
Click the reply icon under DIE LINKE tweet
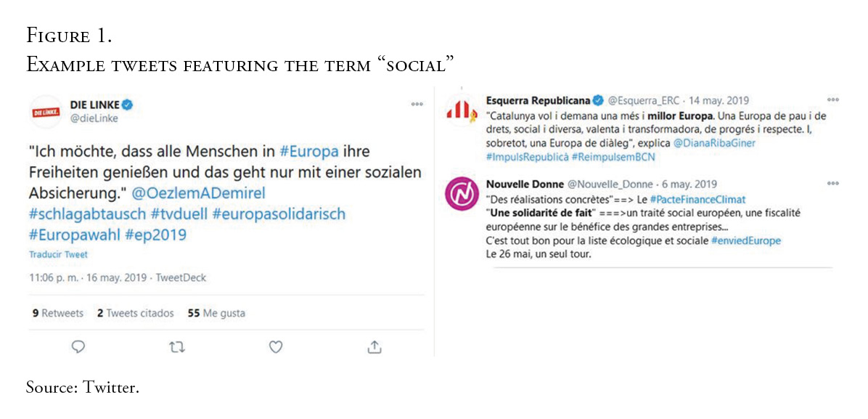78,347
